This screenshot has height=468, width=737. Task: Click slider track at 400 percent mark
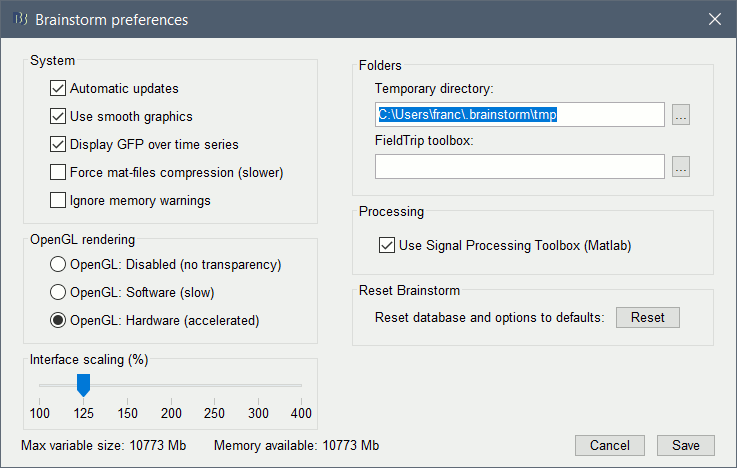301,385
